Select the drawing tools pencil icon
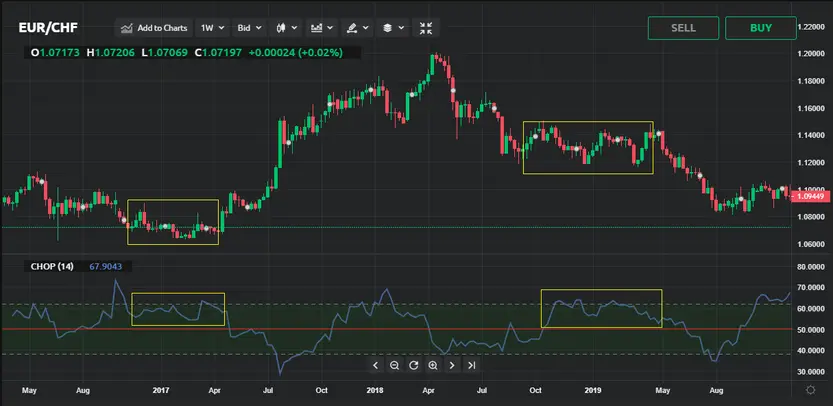833x406 pixels. pos(356,28)
